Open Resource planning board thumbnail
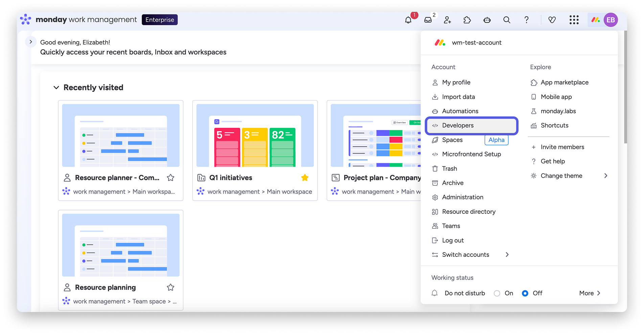644x334 pixels. (121, 245)
